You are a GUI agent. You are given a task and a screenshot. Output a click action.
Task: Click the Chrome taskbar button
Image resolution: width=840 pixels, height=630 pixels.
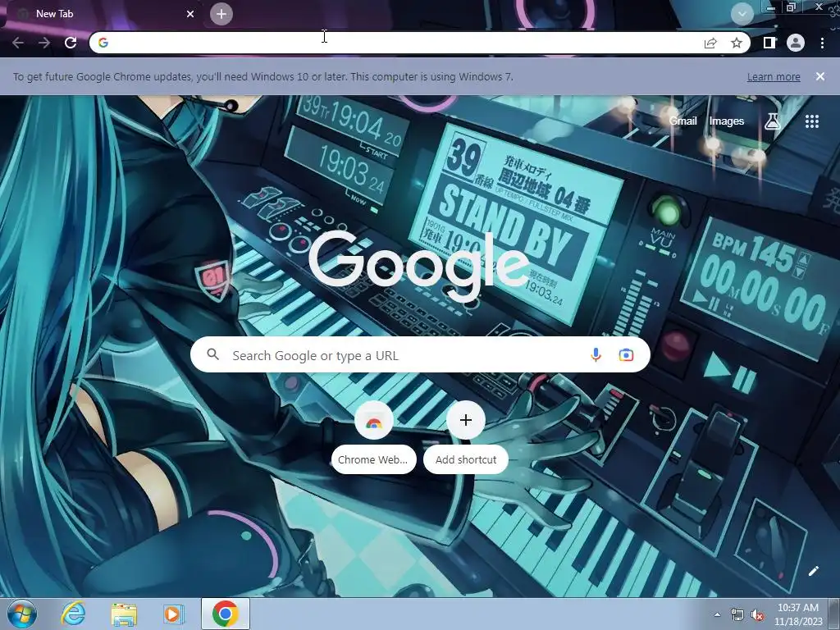tap(226, 614)
